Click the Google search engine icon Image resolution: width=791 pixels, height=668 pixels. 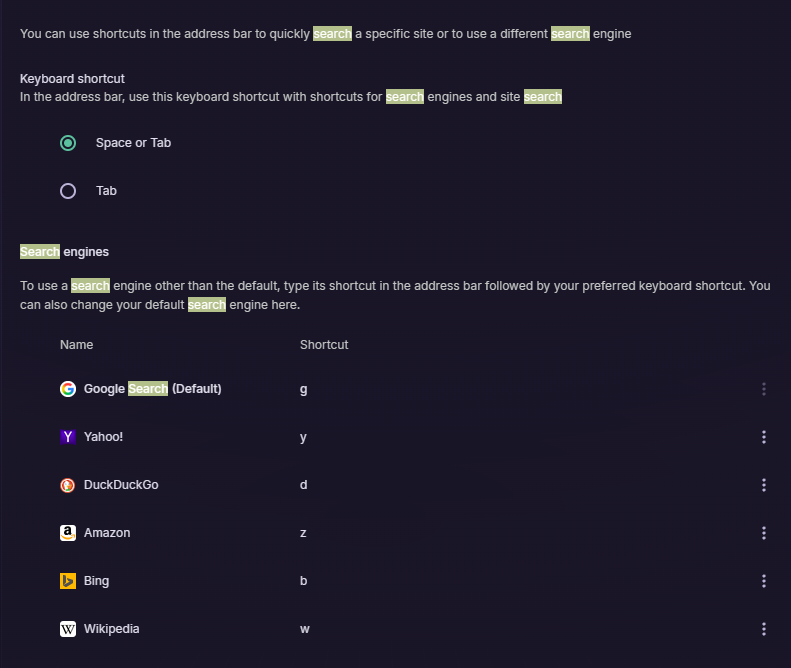[68, 389]
